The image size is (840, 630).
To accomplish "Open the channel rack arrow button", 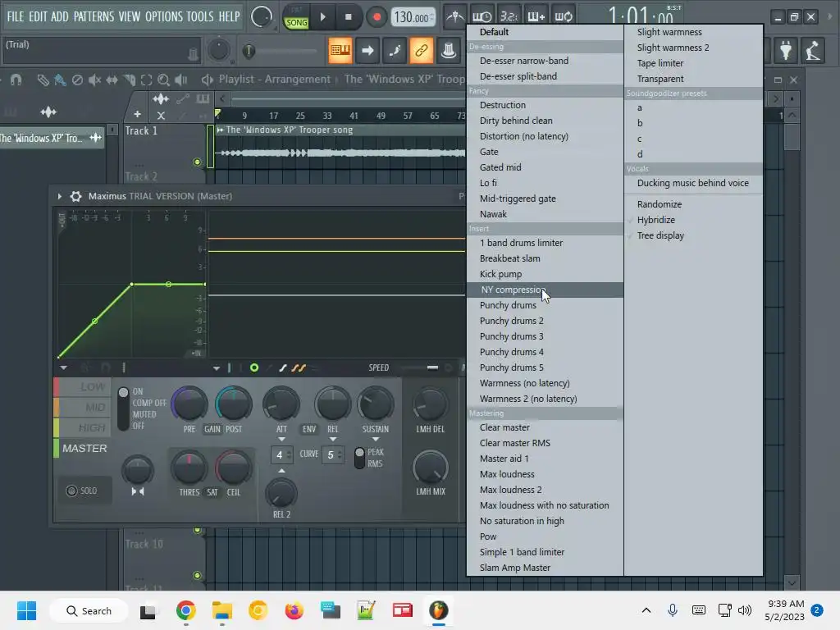I will tap(367, 51).
